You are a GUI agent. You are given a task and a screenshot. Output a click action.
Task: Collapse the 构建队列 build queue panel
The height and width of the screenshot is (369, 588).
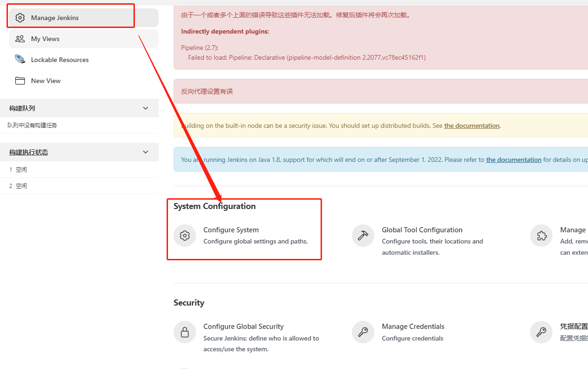point(146,108)
